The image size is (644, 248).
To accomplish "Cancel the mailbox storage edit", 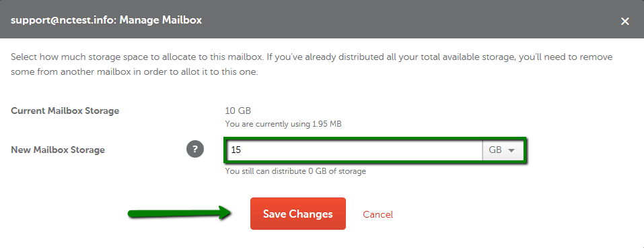I will [378, 214].
